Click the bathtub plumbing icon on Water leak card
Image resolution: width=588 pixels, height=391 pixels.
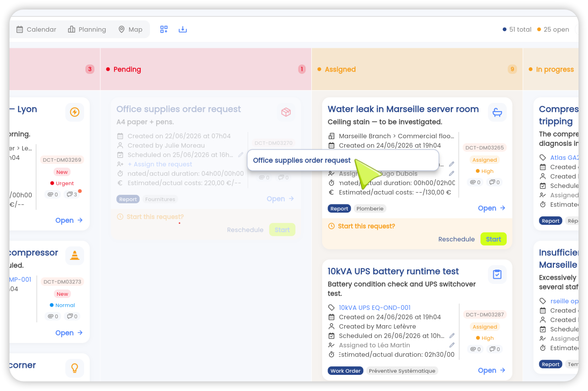click(497, 112)
